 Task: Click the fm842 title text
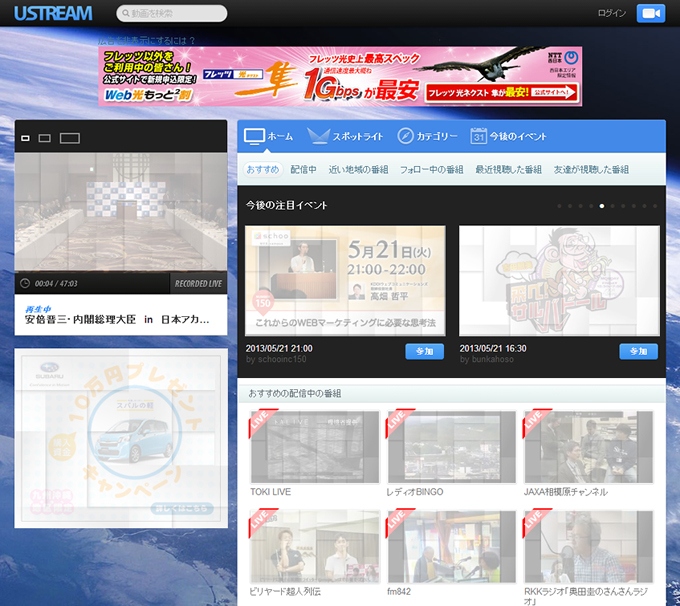click(x=399, y=592)
